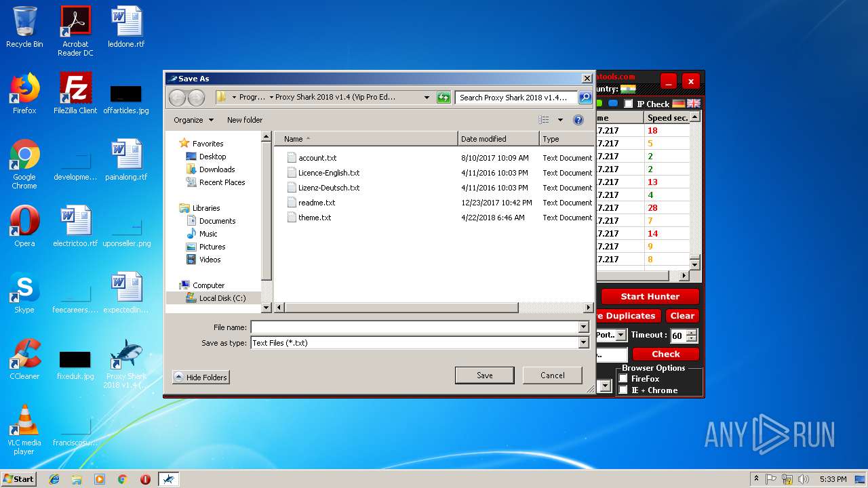Launch VLC media player shortcut
This screenshot has height=488, width=868.
click(x=24, y=430)
